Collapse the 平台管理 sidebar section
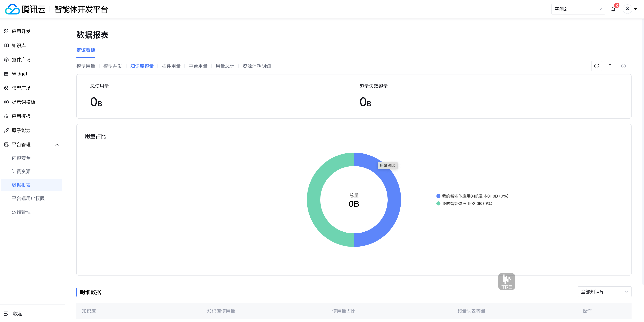The image size is (644, 322). tap(57, 145)
